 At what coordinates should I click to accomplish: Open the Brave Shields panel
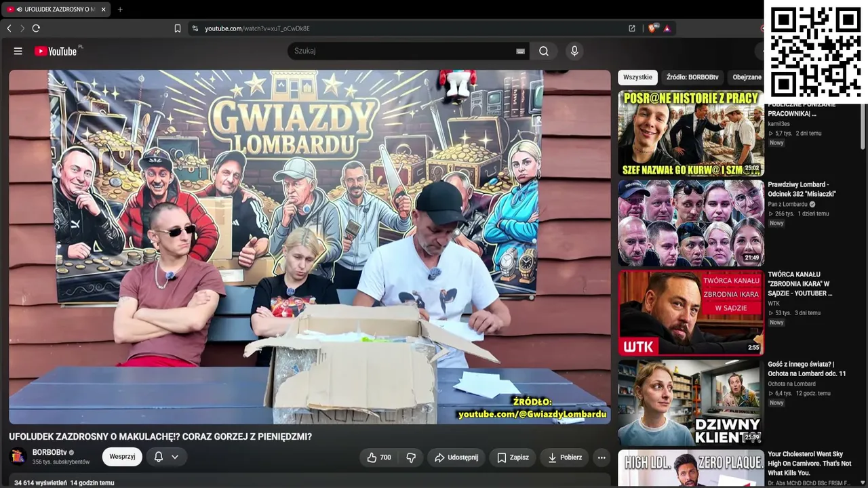click(x=652, y=28)
